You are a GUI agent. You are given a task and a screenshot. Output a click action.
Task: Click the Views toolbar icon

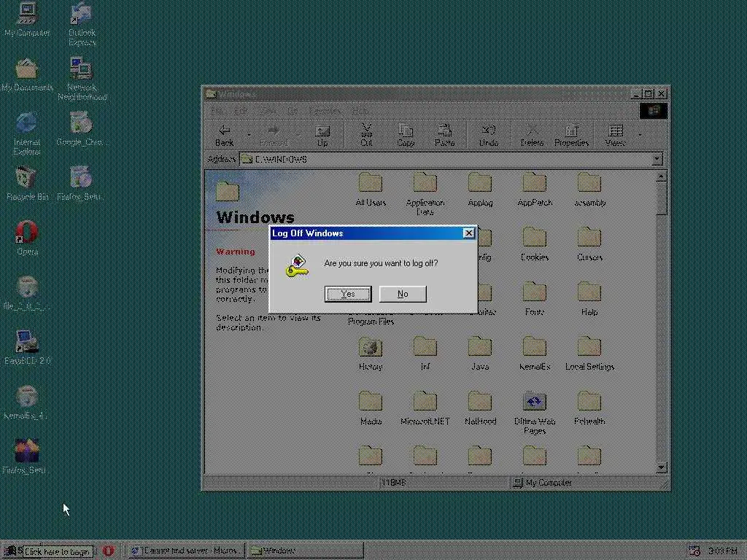click(615, 135)
